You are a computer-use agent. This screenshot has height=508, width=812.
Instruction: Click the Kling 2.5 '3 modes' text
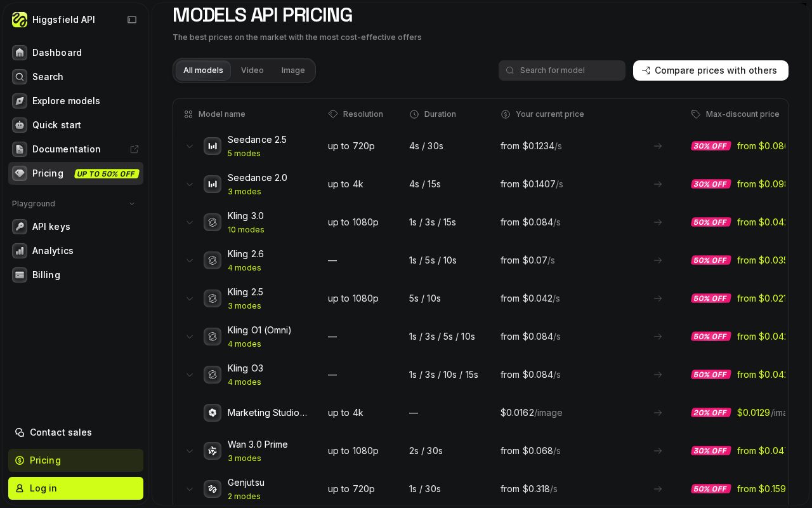[244, 306]
